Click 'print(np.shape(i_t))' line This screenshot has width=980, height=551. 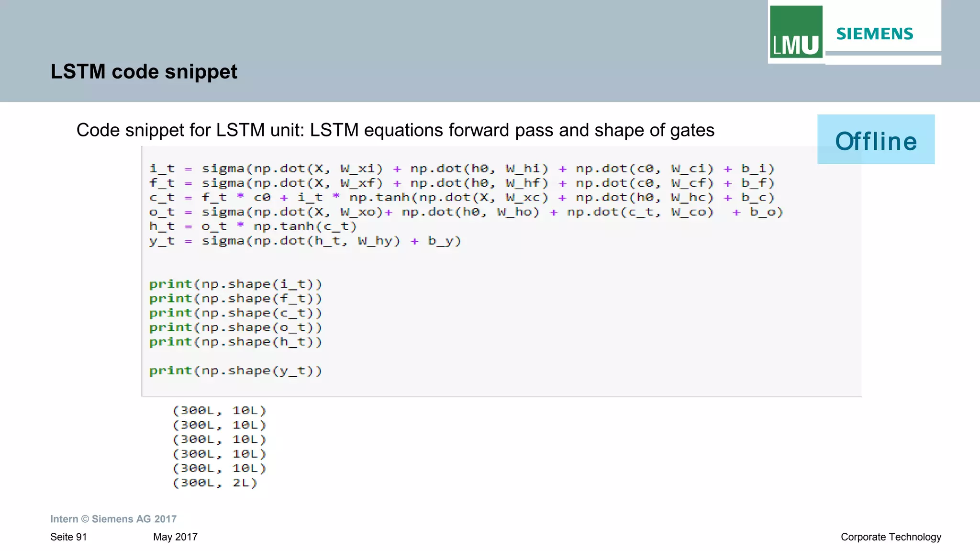pyautogui.click(x=236, y=284)
